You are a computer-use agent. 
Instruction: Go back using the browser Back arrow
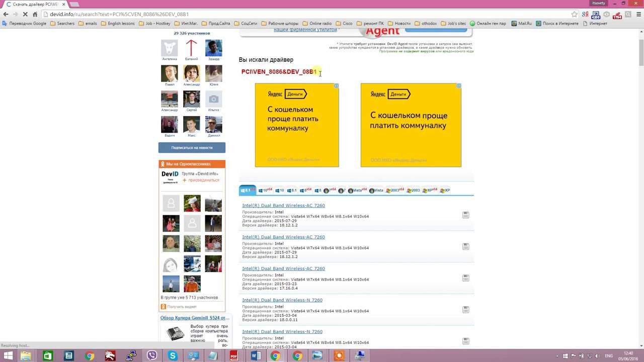tap(6, 14)
